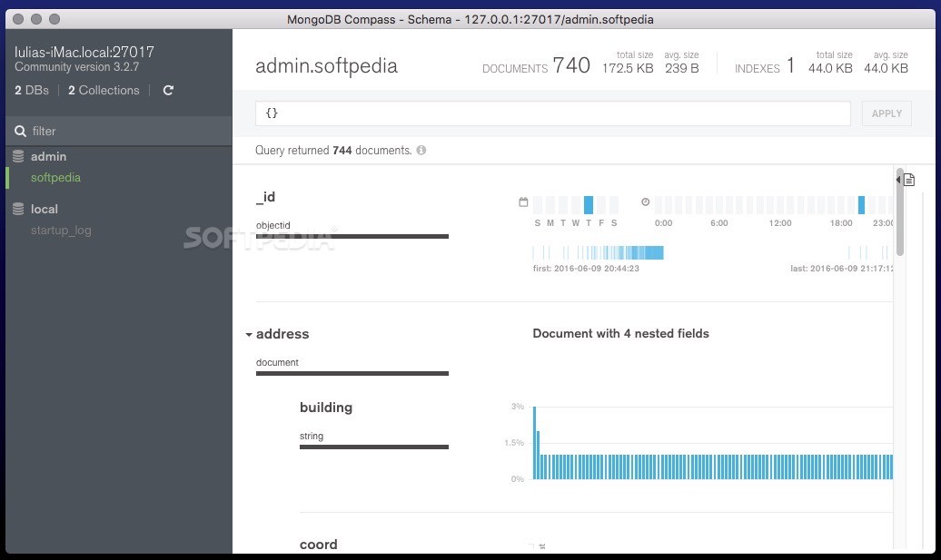Image resolution: width=941 pixels, height=560 pixels.
Task: Click the _id field name
Action: [x=265, y=197]
